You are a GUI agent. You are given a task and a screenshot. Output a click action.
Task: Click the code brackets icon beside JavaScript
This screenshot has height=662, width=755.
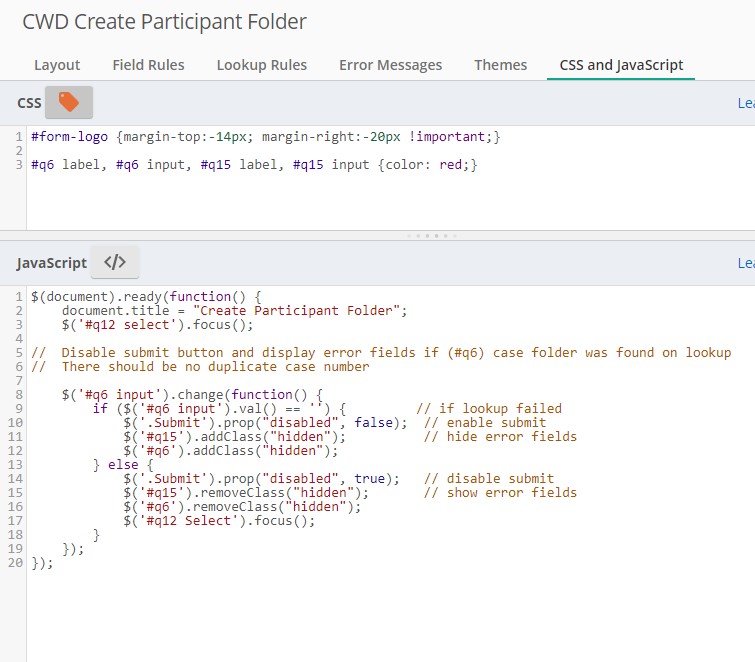point(115,262)
